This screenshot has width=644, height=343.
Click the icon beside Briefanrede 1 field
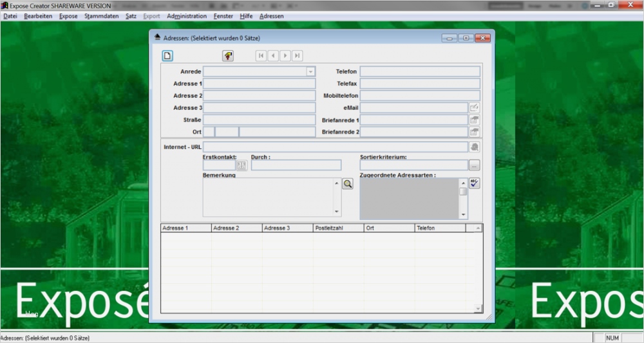coord(475,120)
